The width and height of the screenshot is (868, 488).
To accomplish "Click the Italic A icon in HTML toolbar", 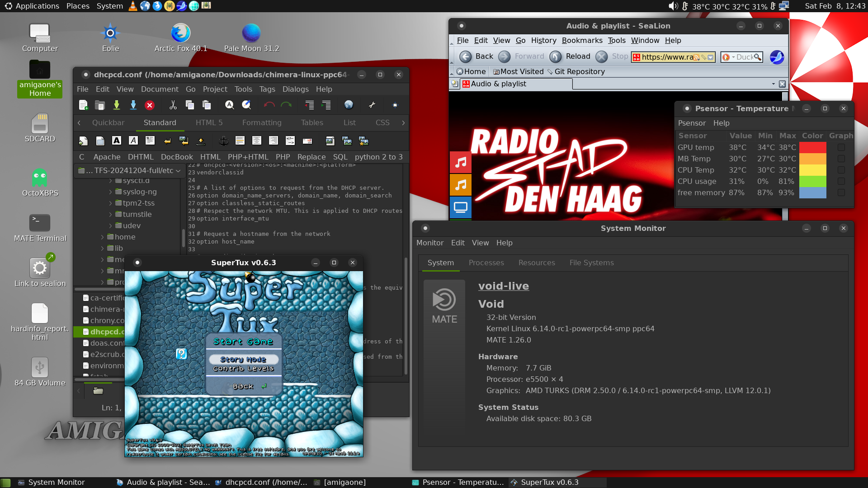I will pos(133,141).
